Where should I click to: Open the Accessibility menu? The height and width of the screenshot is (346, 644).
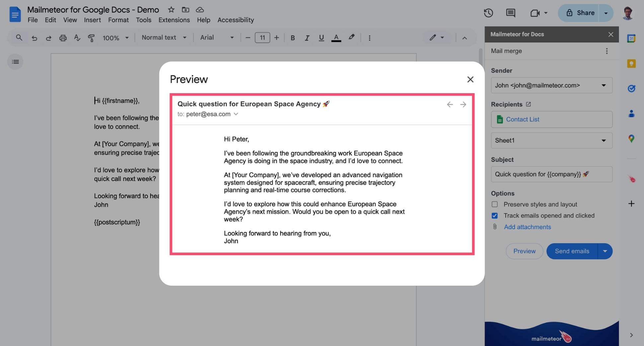pyautogui.click(x=236, y=20)
